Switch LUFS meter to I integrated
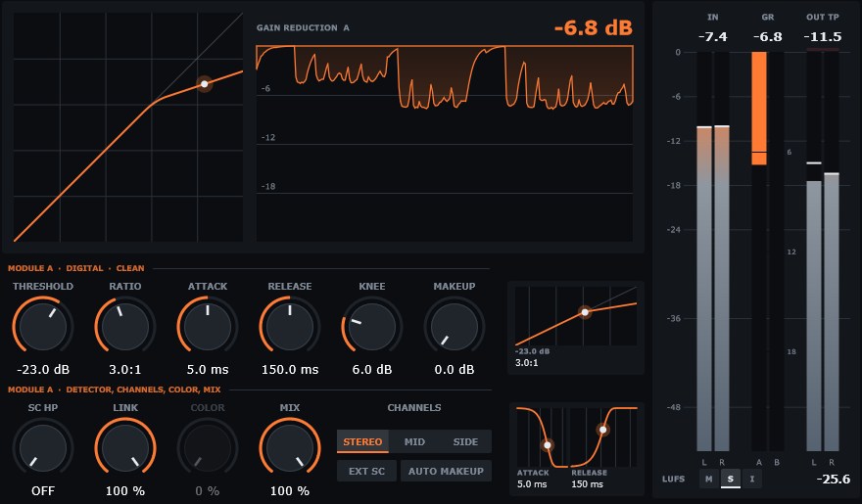Viewport: 862px width, 504px height. pos(752,479)
